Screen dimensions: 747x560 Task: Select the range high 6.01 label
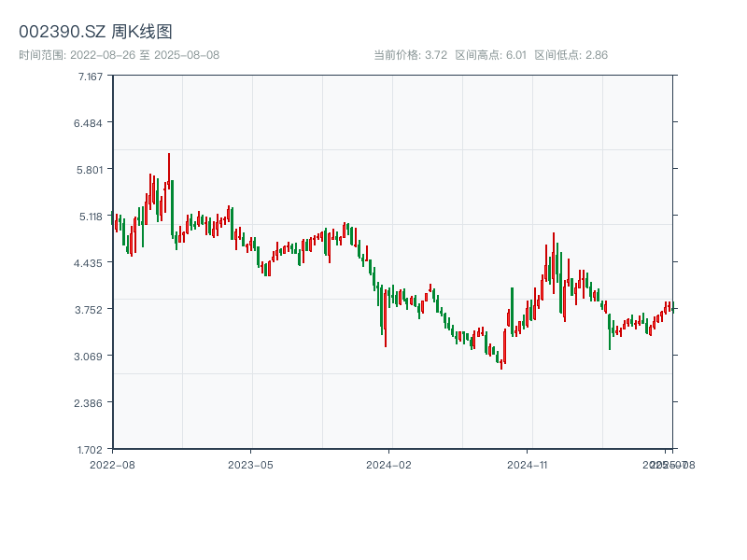coord(491,55)
